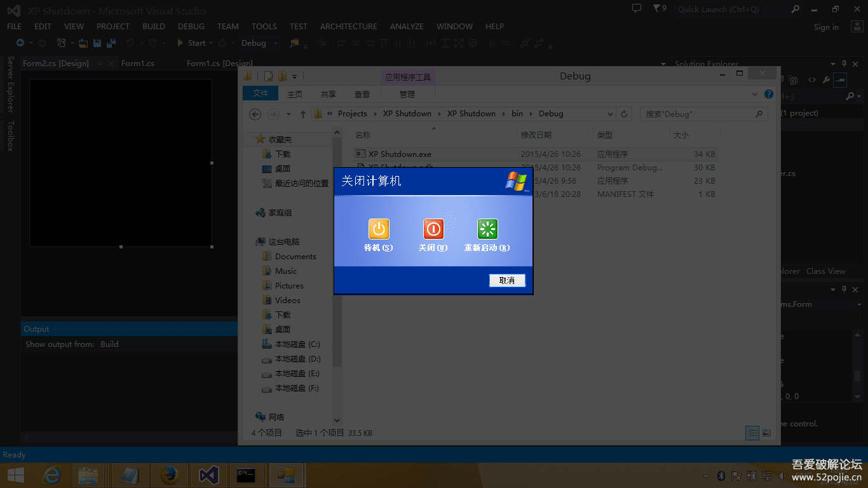Open the BUILD menu

(153, 26)
